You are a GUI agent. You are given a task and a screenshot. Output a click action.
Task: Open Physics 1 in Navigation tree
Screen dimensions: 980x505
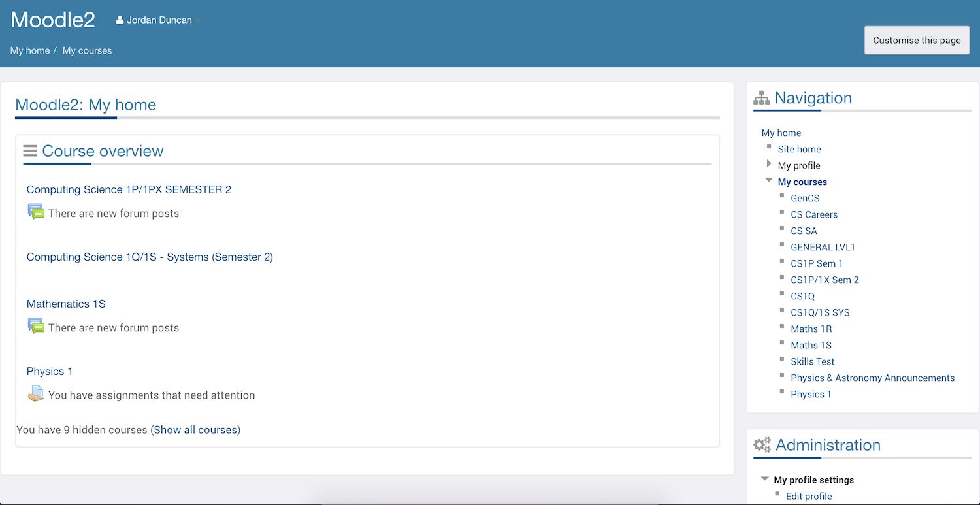pos(811,394)
